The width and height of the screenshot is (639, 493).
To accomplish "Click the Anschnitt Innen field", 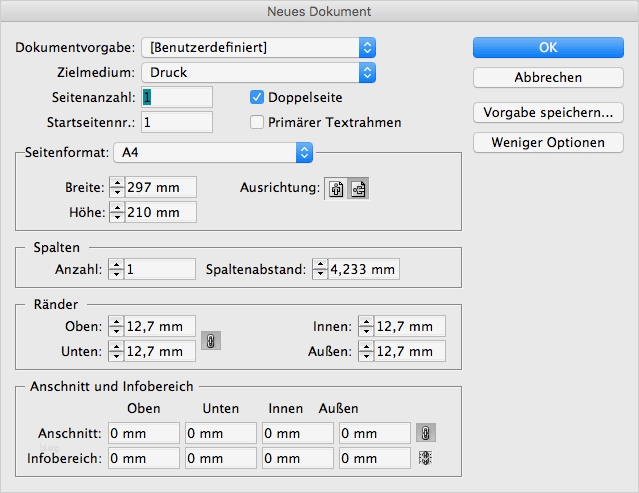I will coord(298,433).
